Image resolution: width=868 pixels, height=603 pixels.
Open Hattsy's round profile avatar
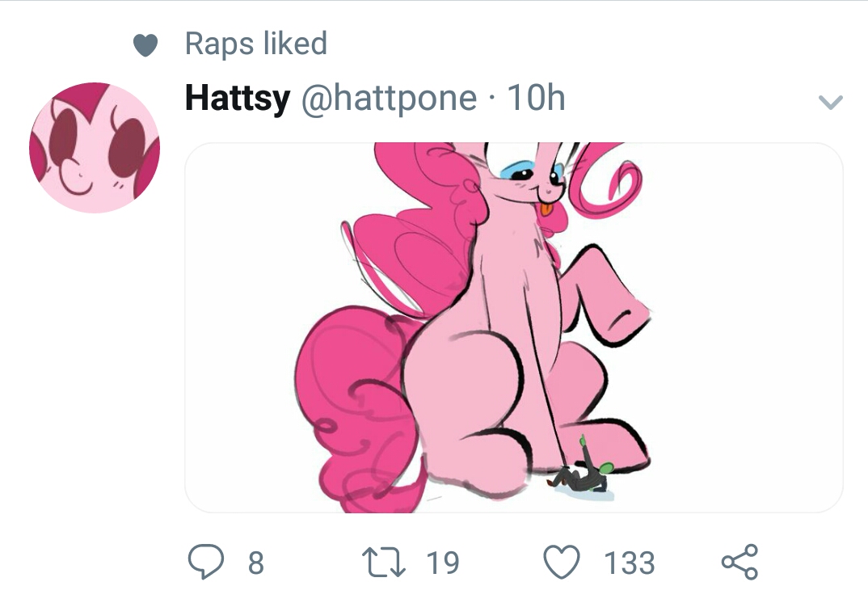point(95,147)
